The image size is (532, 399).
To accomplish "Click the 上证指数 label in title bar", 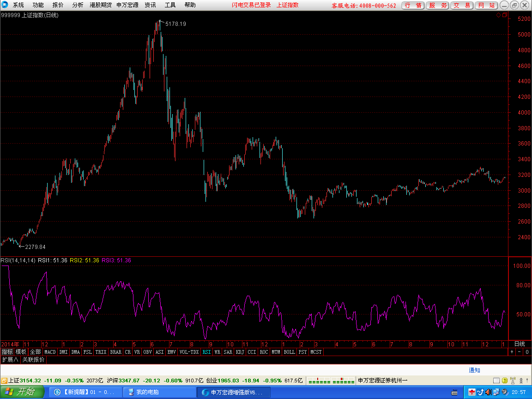I will [x=287, y=5].
